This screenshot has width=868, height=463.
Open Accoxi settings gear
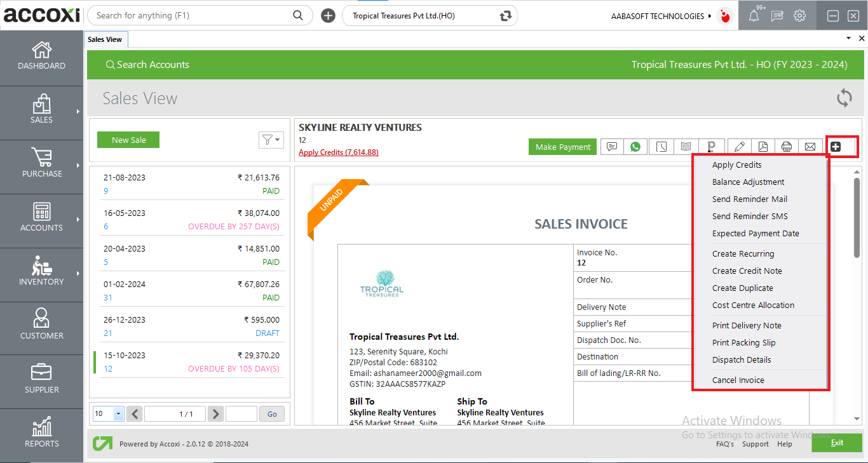coord(799,15)
